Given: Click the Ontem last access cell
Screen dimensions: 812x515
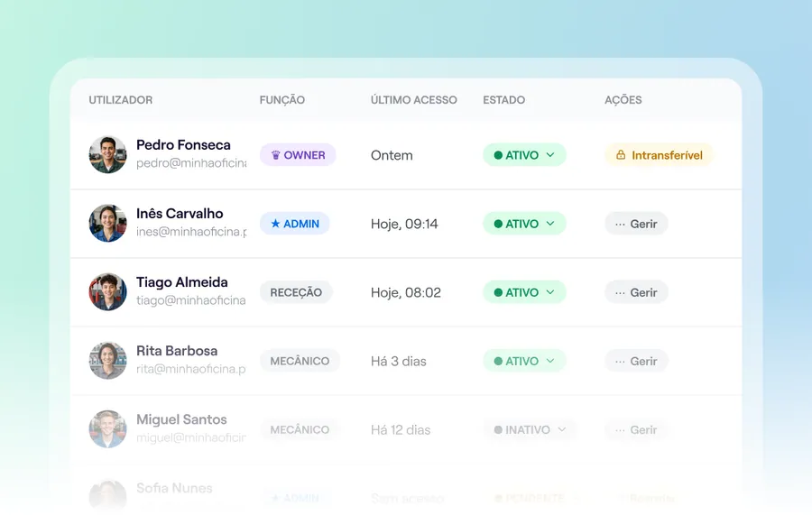Looking at the screenshot, I should point(392,155).
